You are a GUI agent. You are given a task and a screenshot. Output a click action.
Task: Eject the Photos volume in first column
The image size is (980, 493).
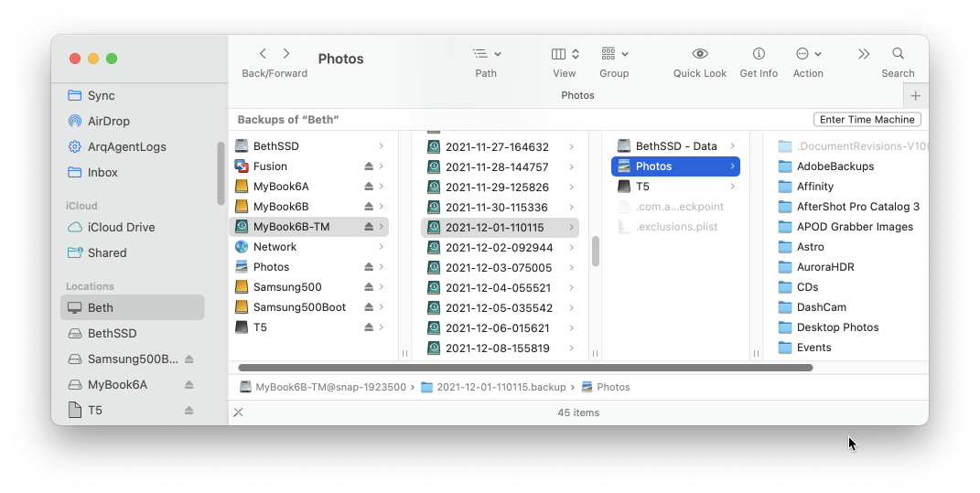[x=369, y=267]
